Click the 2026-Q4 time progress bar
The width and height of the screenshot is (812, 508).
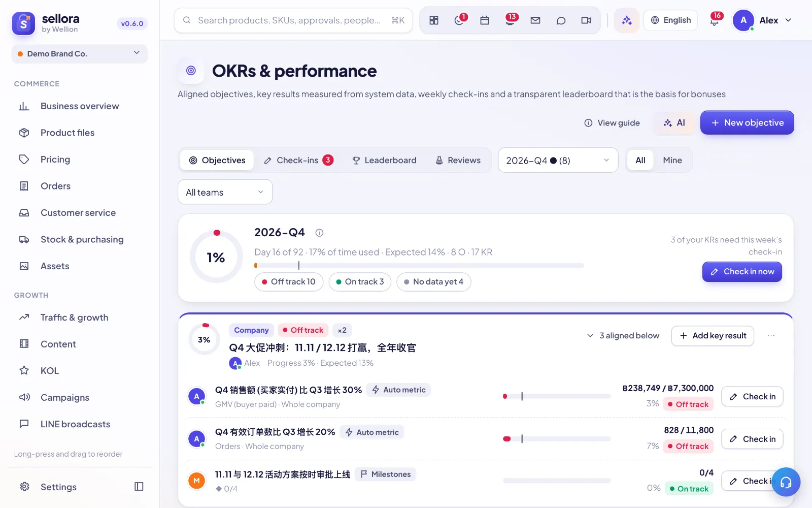pos(419,265)
